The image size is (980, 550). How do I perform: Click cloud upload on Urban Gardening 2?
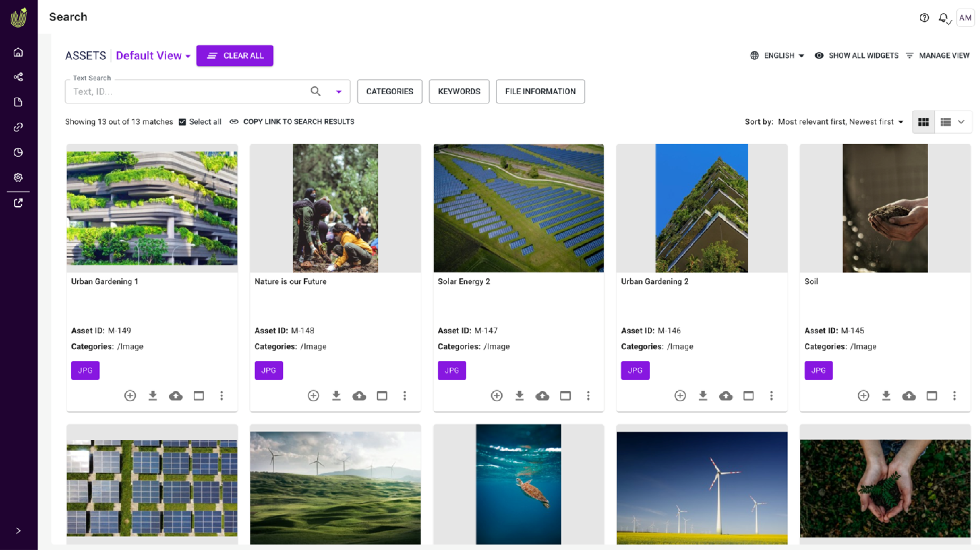726,396
